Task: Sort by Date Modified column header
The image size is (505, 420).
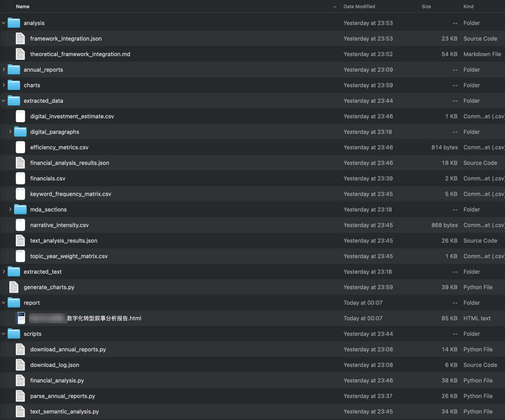Action: 359,6
